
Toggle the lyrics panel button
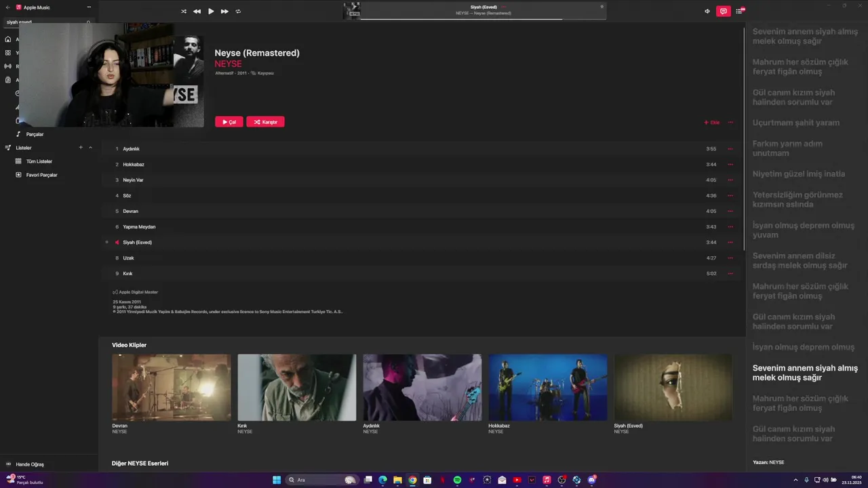click(724, 11)
